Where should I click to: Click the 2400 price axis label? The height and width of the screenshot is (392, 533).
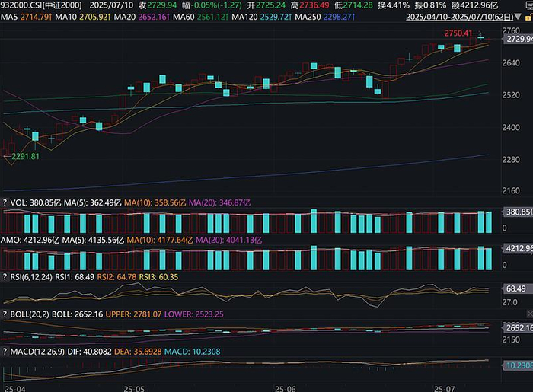coord(511,127)
